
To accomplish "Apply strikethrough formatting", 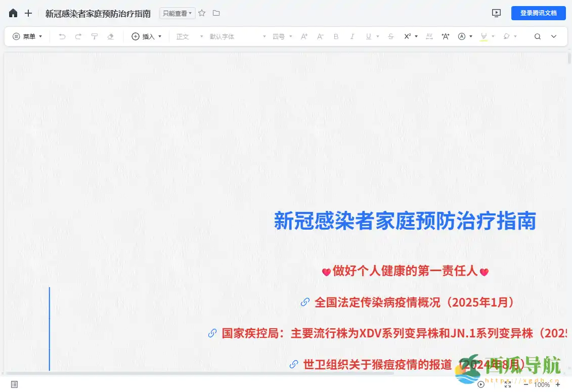I will pos(390,36).
